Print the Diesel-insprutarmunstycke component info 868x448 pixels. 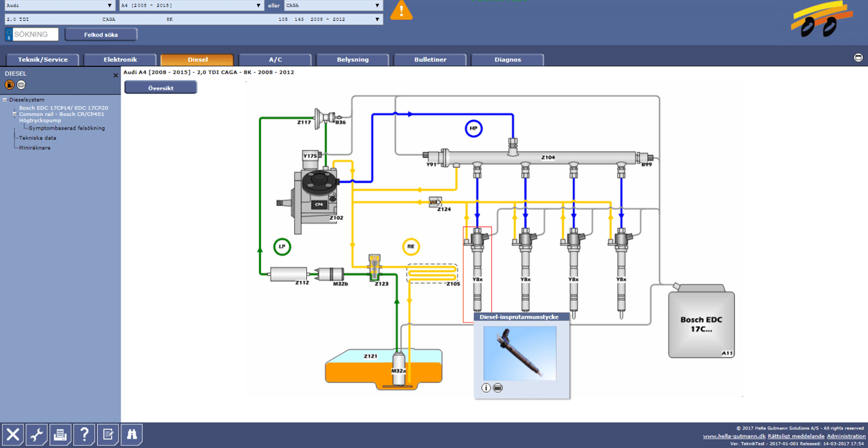498,387
